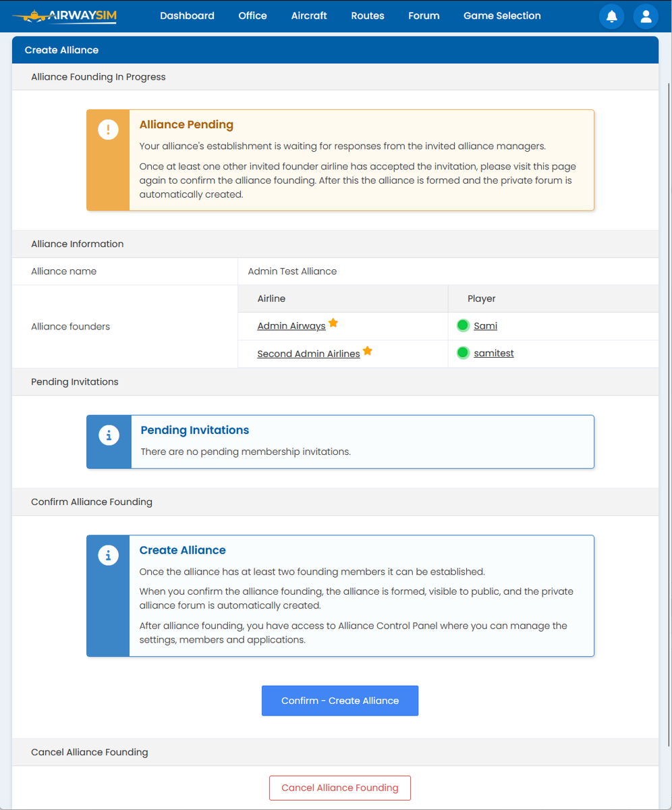Open the Office menu

(x=252, y=16)
